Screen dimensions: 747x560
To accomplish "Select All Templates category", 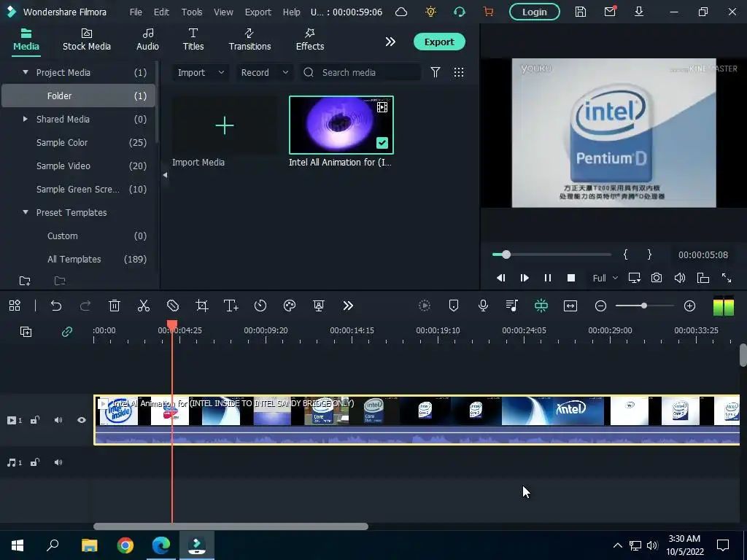I will click(x=79, y=259).
